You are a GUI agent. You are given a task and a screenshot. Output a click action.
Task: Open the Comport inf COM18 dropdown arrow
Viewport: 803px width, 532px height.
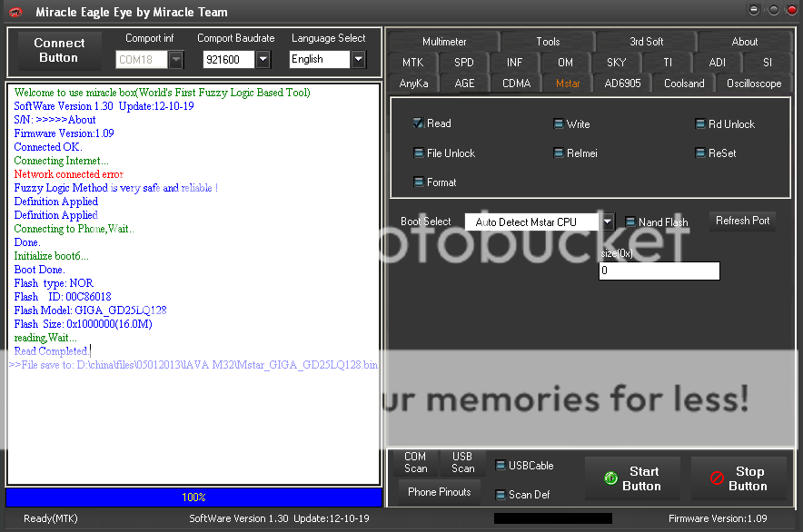[x=175, y=60]
